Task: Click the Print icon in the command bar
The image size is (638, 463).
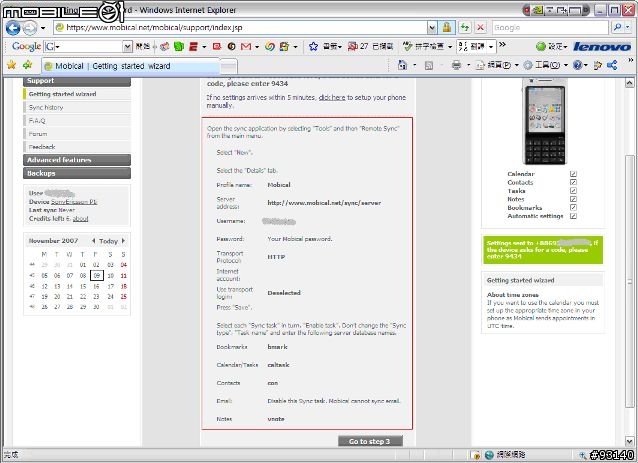Action: pyautogui.click(x=457, y=66)
